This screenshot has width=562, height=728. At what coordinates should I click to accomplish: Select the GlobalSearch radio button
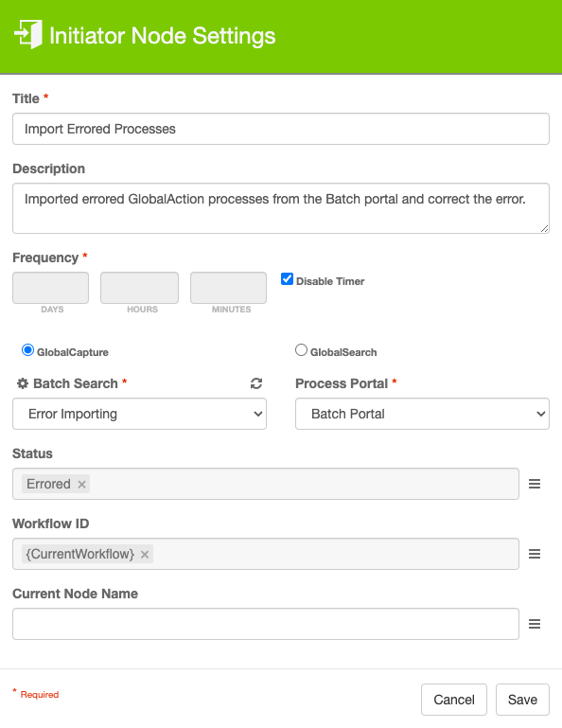tap(301, 350)
